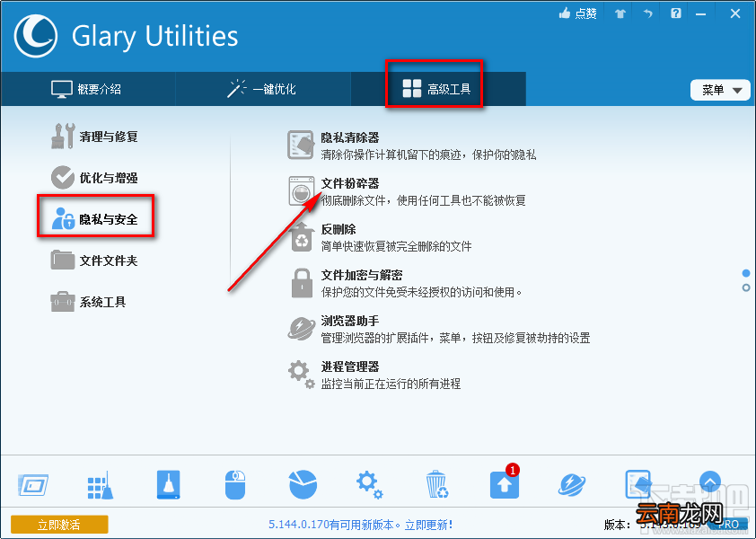Click the blue gears icon in bottom toolbar
The width and height of the screenshot is (756, 539).
click(x=370, y=485)
